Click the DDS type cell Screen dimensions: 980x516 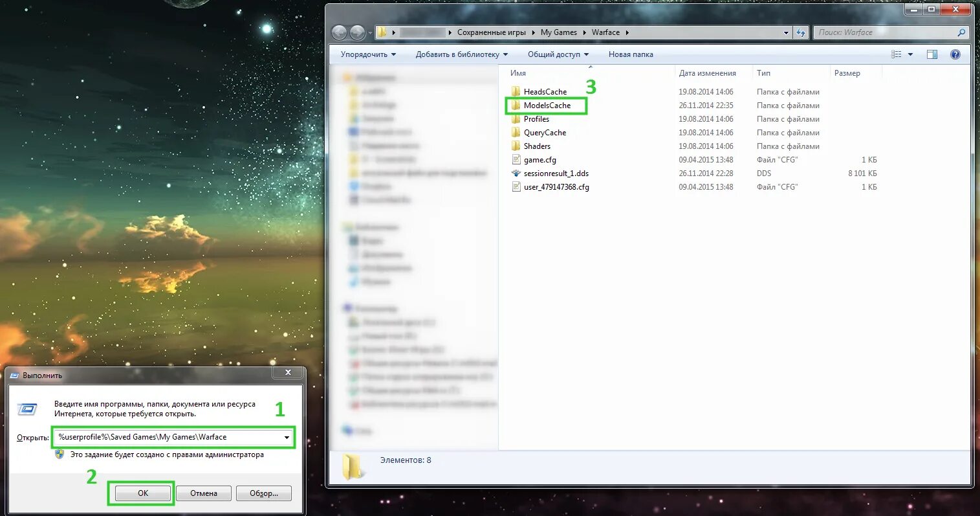(x=764, y=174)
